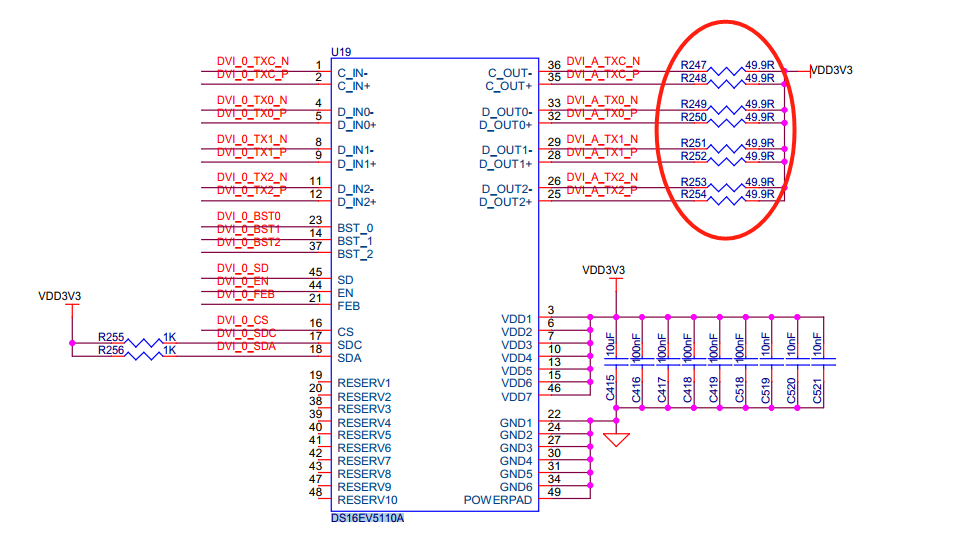
Task: Click the VDD3V3 label beside R247
Action: point(832,70)
